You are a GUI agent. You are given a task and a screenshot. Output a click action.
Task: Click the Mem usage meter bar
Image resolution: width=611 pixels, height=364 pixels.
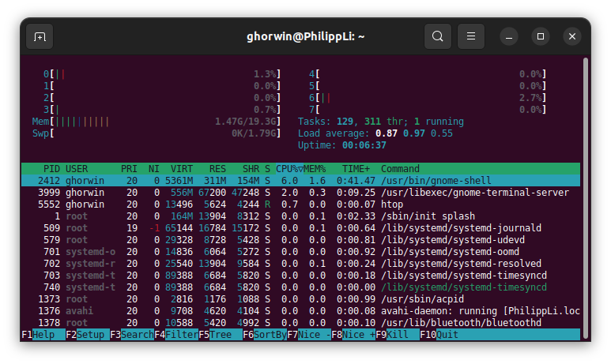(x=158, y=122)
